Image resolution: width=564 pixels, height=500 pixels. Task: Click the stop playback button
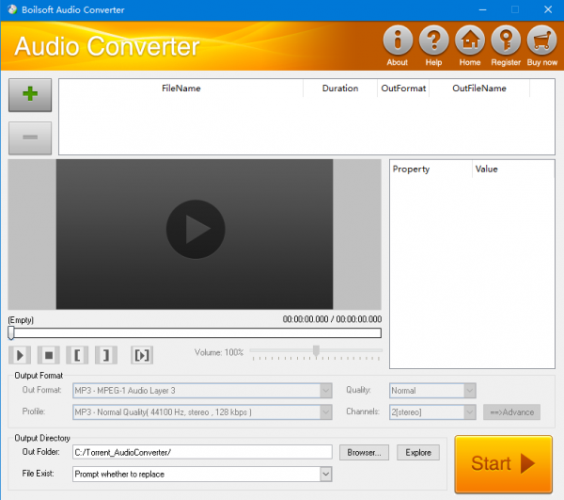click(x=49, y=355)
